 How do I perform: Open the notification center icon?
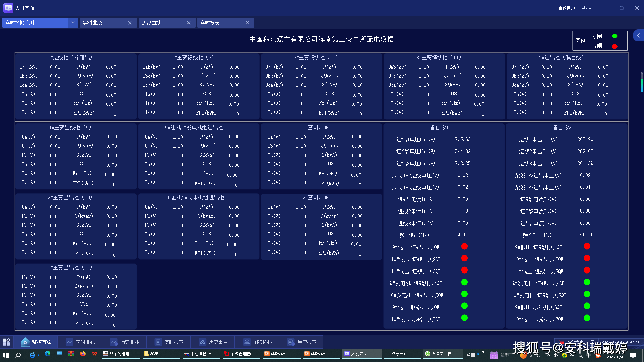pyautogui.click(x=633, y=355)
